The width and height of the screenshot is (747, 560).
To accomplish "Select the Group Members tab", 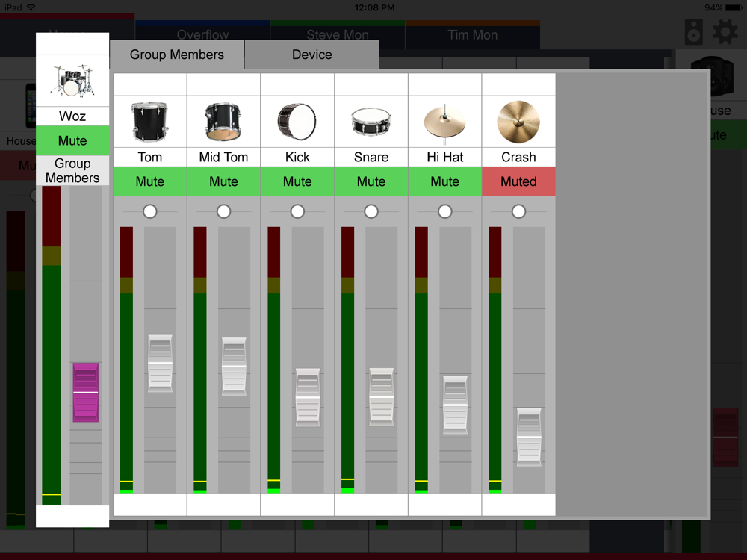I will 177,55.
